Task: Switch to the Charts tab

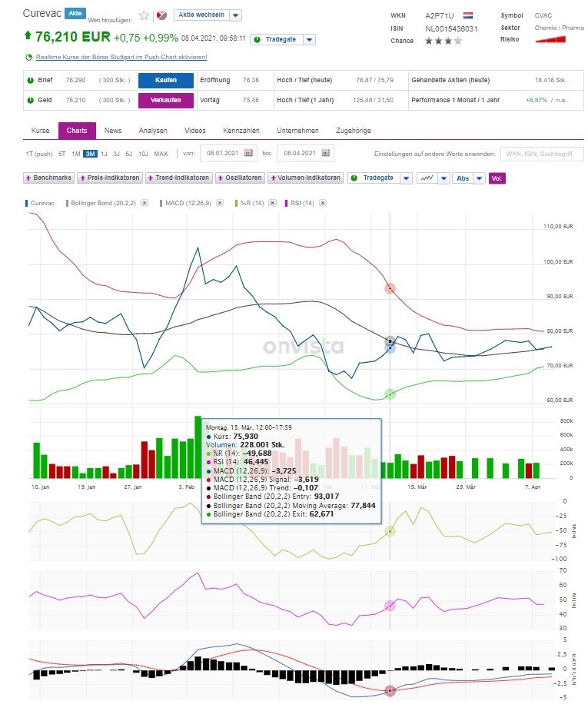Action: (x=77, y=131)
